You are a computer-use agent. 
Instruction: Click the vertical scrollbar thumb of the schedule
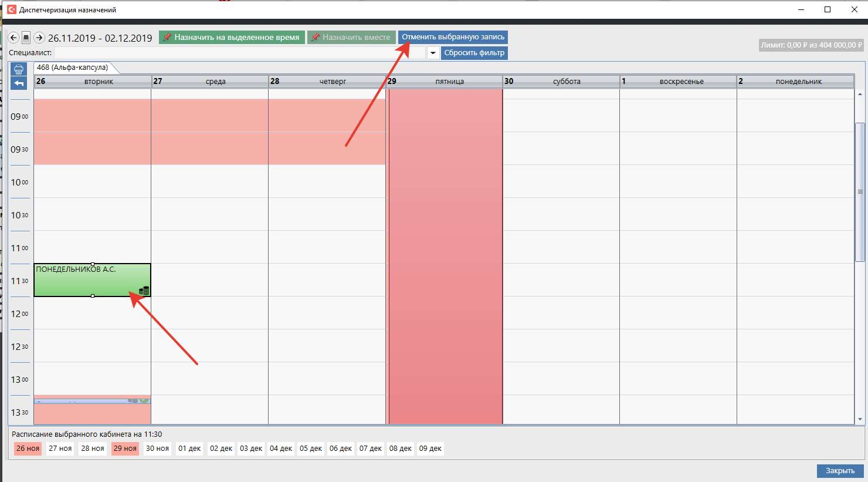pos(860,191)
